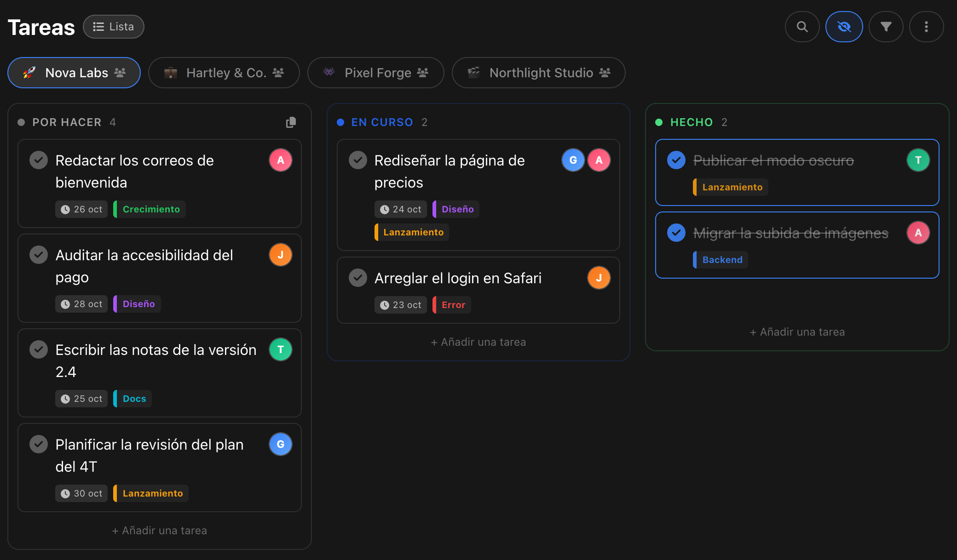The width and height of the screenshot is (957, 560).
Task: Mark Redactar los correos de bienvenida complete
Action: point(39,160)
